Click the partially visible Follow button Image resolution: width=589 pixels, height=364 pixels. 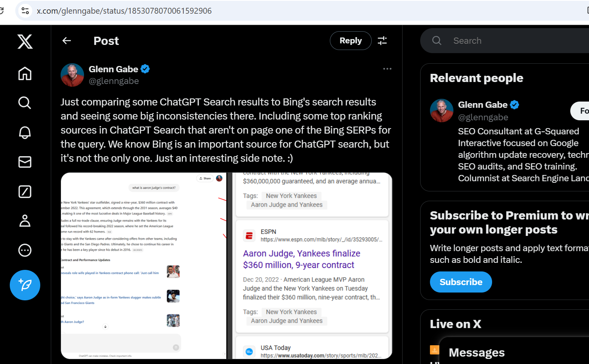pyautogui.click(x=580, y=111)
